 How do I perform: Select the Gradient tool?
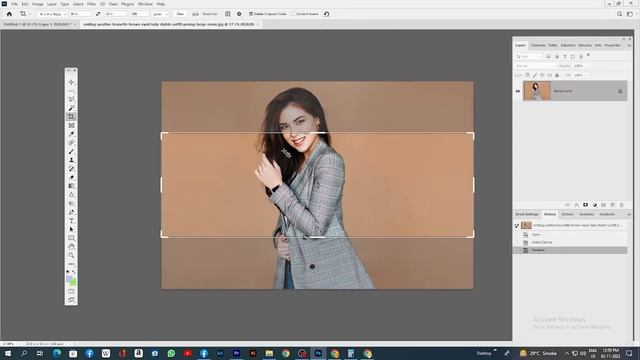click(71, 186)
